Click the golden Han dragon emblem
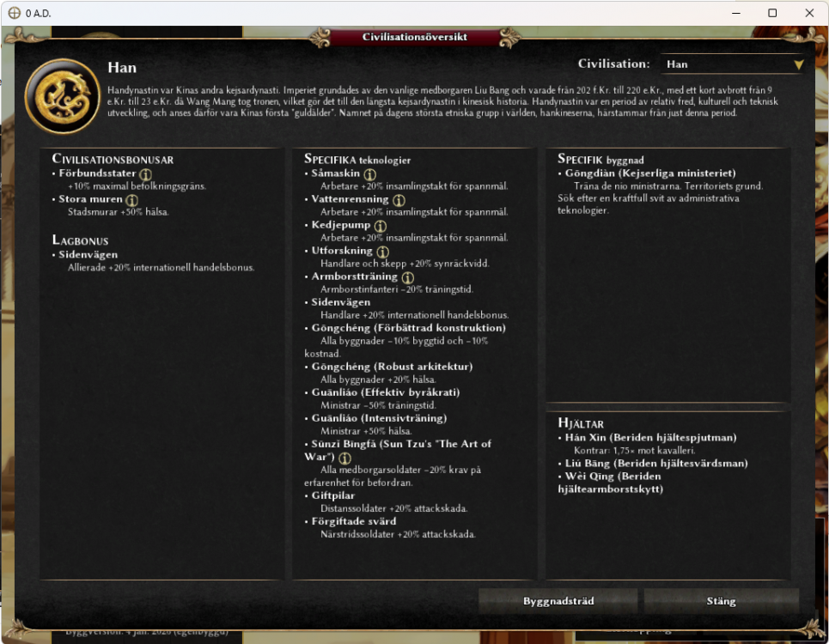Image resolution: width=829 pixels, height=644 pixels. (x=63, y=96)
